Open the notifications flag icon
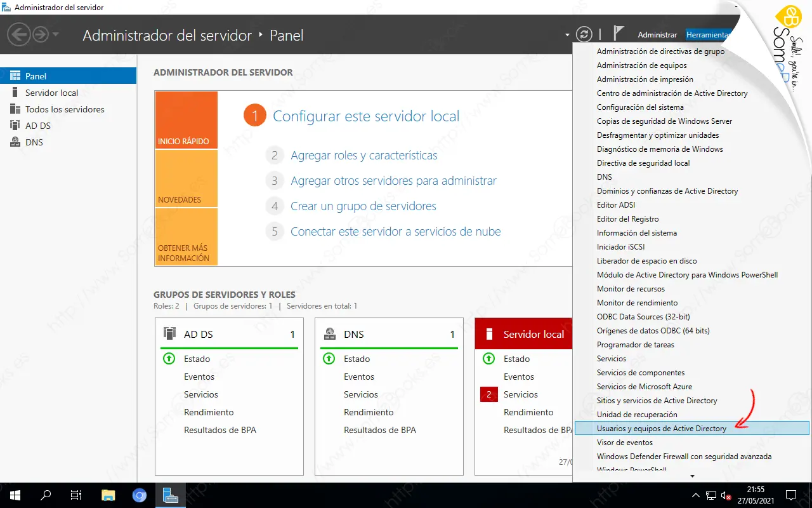The image size is (812, 508). click(619, 34)
